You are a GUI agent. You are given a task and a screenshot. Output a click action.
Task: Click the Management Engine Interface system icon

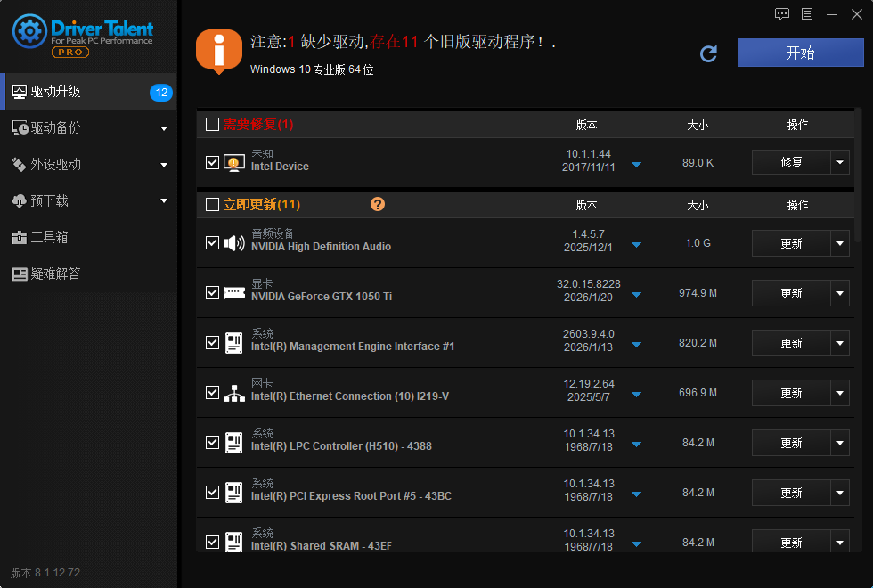pos(233,342)
